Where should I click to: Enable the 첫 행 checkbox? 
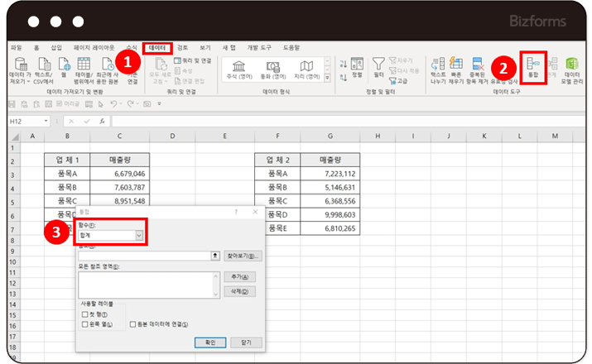pyautogui.click(x=85, y=315)
